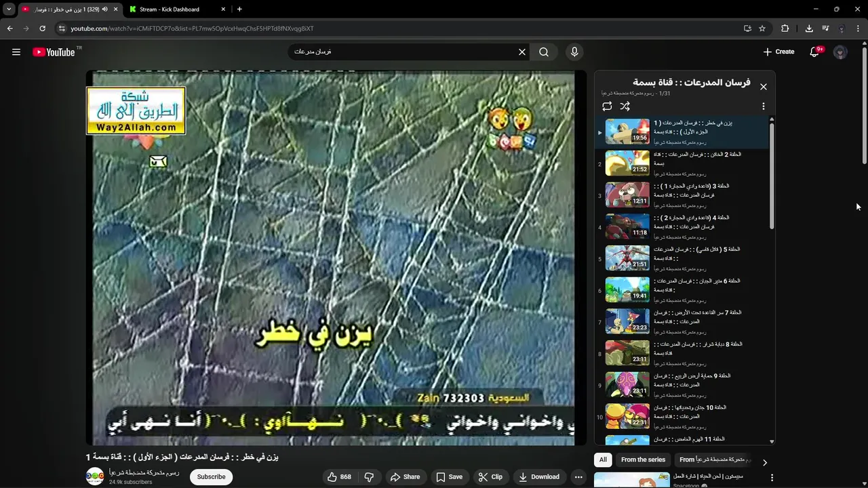
Task: Open the media controls icon in Chrome
Action: coord(825,28)
